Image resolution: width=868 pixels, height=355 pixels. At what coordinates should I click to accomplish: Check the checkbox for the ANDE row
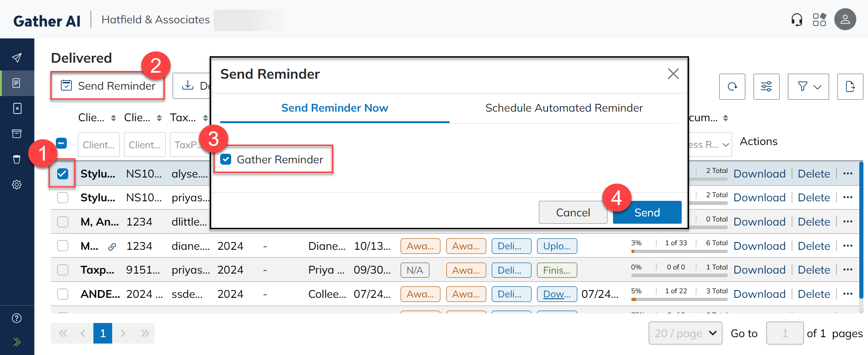62,294
